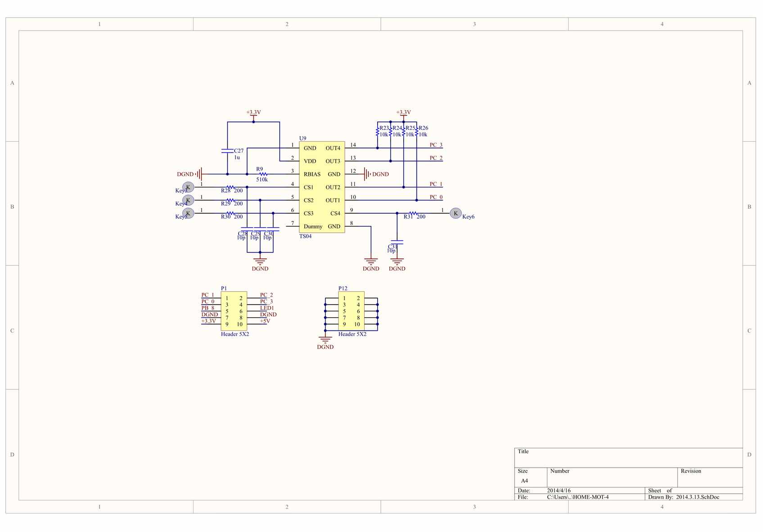This screenshot has height=532, width=763.
Task: Select the C31 10p capacitor symbol
Action: pos(397,242)
